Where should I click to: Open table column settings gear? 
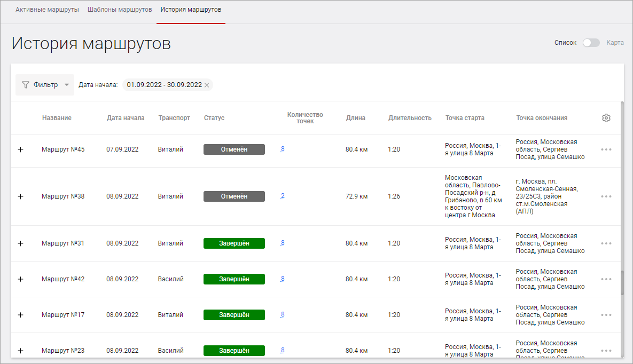click(606, 118)
